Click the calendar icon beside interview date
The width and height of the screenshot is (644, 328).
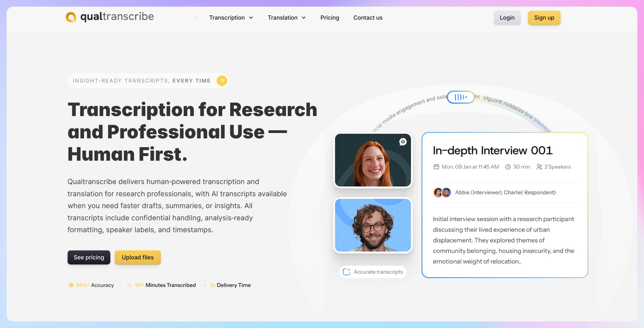(436, 167)
